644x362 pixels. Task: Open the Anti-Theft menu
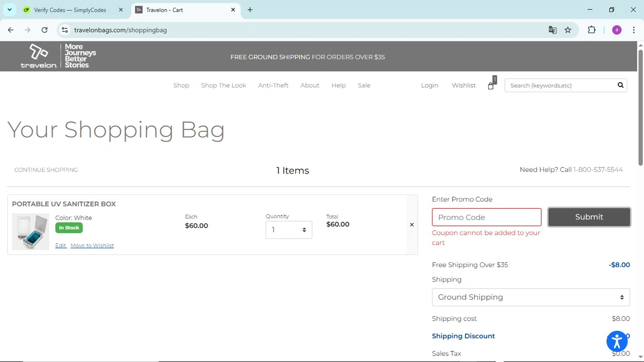click(x=273, y=85)
